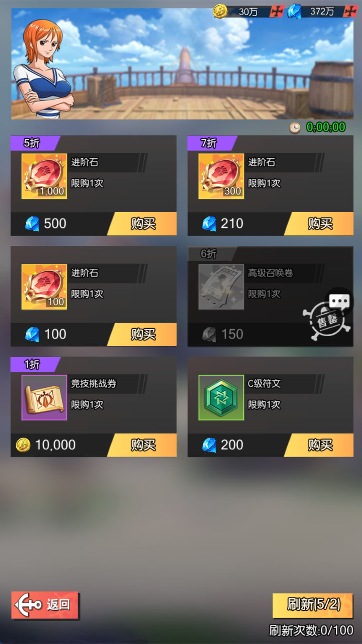Buy the 竞技挑战券 for 10,000 coins

(x=142, y=445)
